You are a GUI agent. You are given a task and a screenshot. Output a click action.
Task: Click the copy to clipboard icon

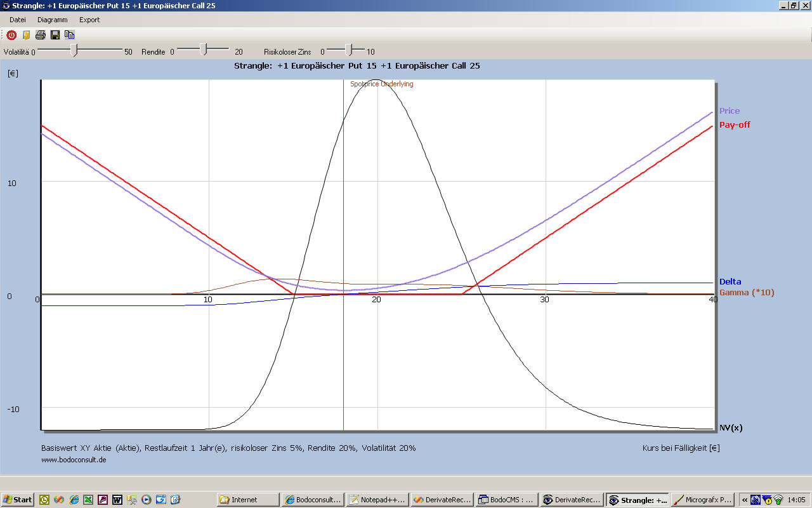[69, 35]
